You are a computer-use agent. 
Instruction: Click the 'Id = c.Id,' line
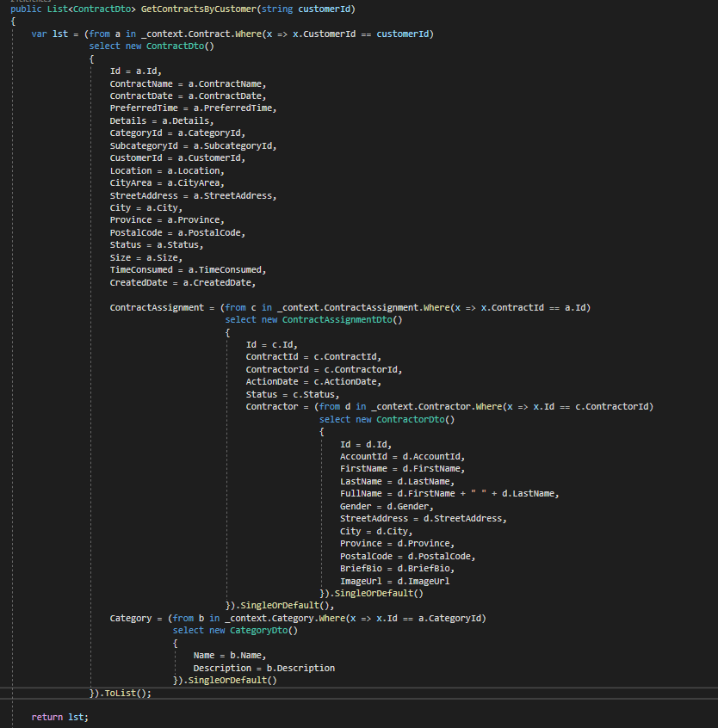tap(272, 345)
